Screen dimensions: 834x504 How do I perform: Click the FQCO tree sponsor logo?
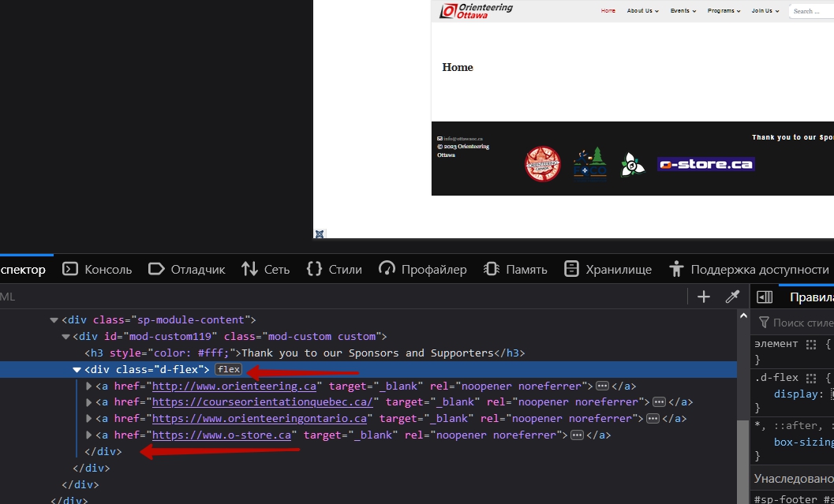589,164
